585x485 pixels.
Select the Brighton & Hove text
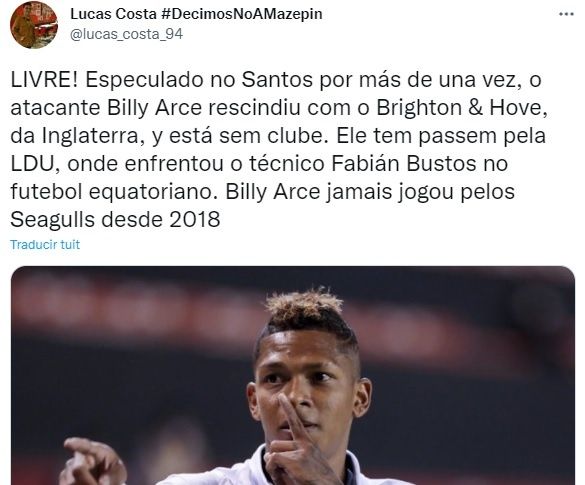click(462, 108)
